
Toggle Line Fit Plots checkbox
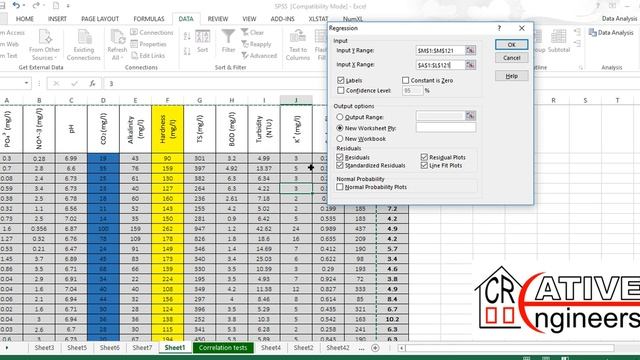tap(424, 165)
